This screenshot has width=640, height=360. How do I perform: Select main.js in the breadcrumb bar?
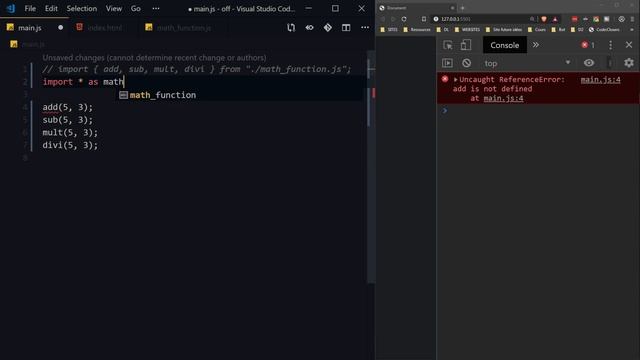point(32,44)
